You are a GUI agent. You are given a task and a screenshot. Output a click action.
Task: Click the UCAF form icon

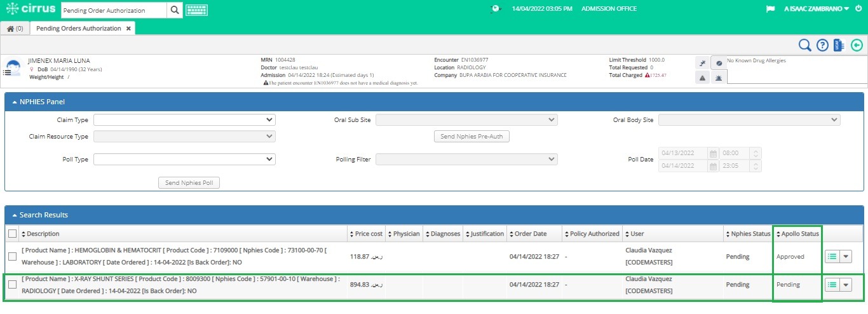[x=839, y=44]
